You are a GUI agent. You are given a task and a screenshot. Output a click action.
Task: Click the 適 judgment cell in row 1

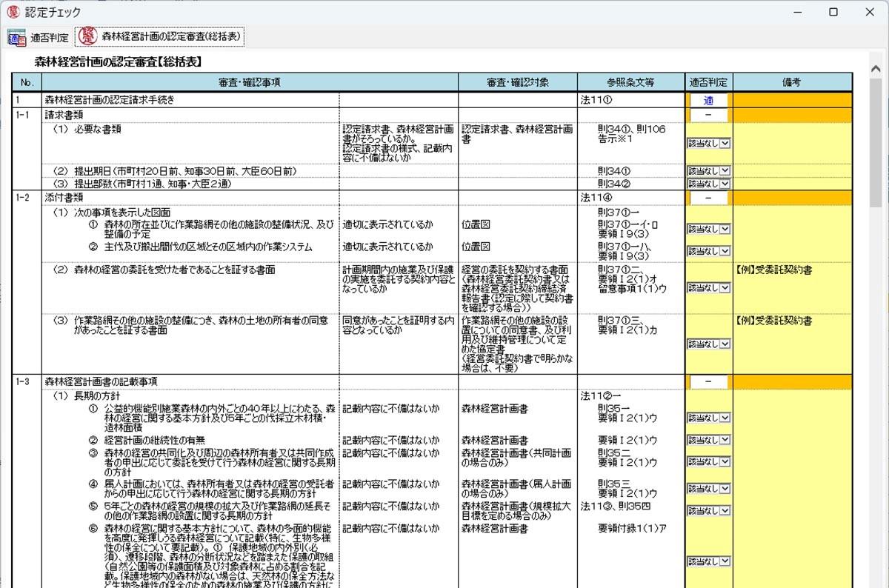pyautogui.click(x=708, y=101)
